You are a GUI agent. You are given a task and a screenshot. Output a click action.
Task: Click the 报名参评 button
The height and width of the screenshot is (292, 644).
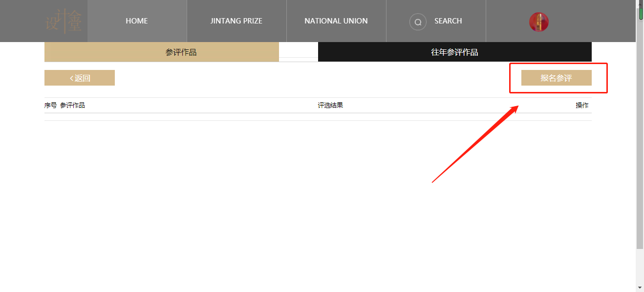[x=557, y=78]
